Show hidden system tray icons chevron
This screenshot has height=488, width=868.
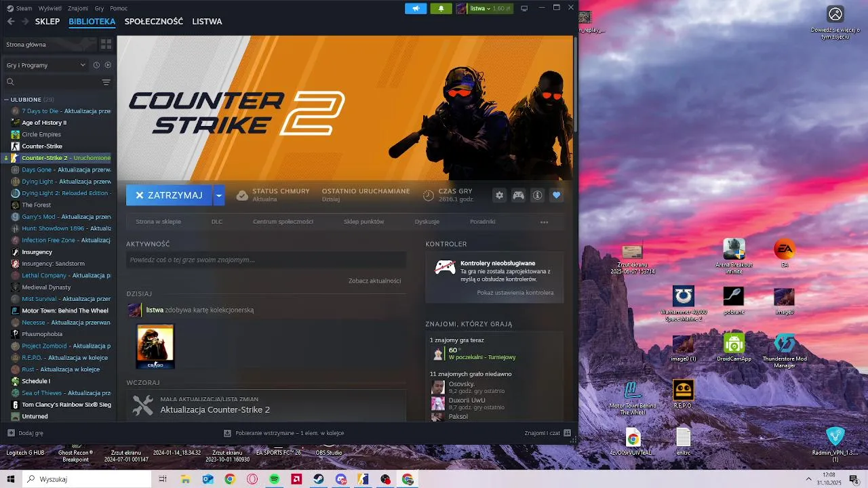point(808,479)
